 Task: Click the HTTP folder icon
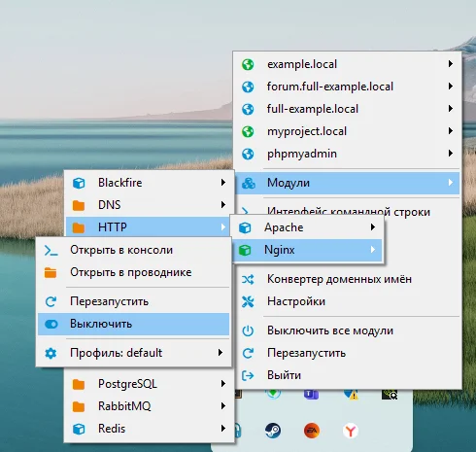click(x=79, y=227)
